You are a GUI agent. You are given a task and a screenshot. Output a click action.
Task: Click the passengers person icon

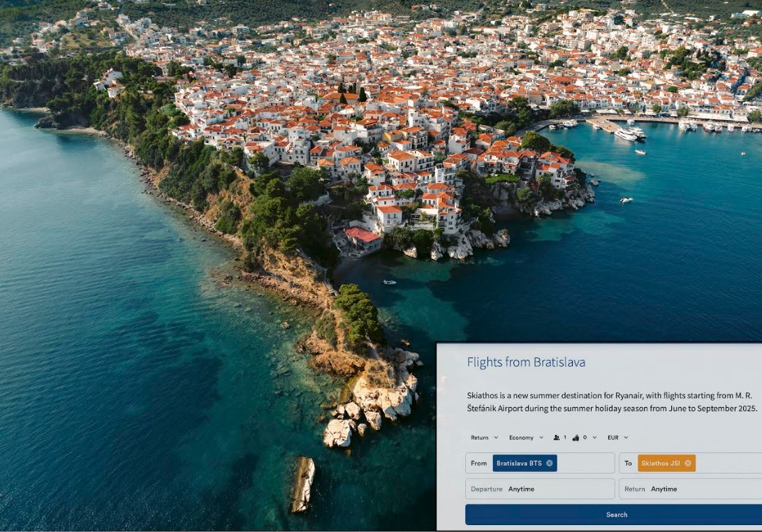pyautogui.click(x=557, y=438)
